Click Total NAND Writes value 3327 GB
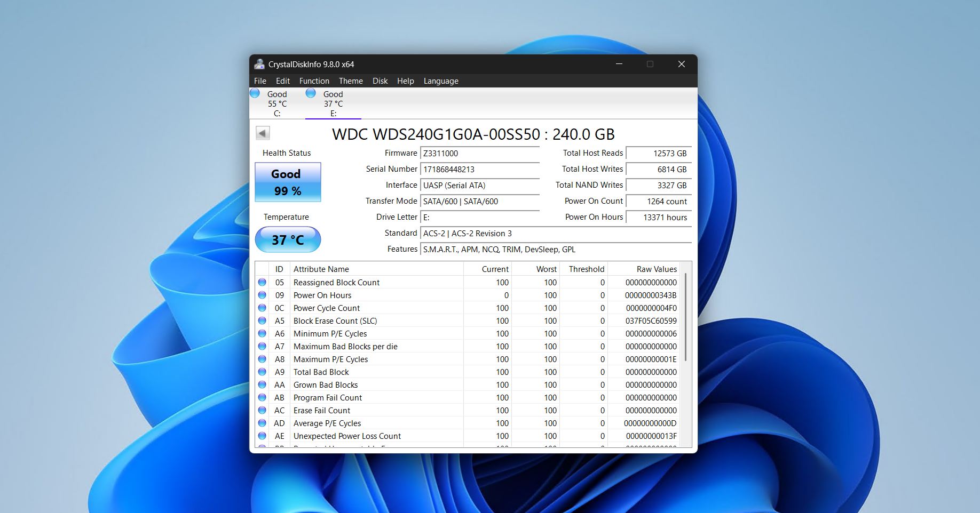This screenshot has width=980, height=513. tap(659, 186)
